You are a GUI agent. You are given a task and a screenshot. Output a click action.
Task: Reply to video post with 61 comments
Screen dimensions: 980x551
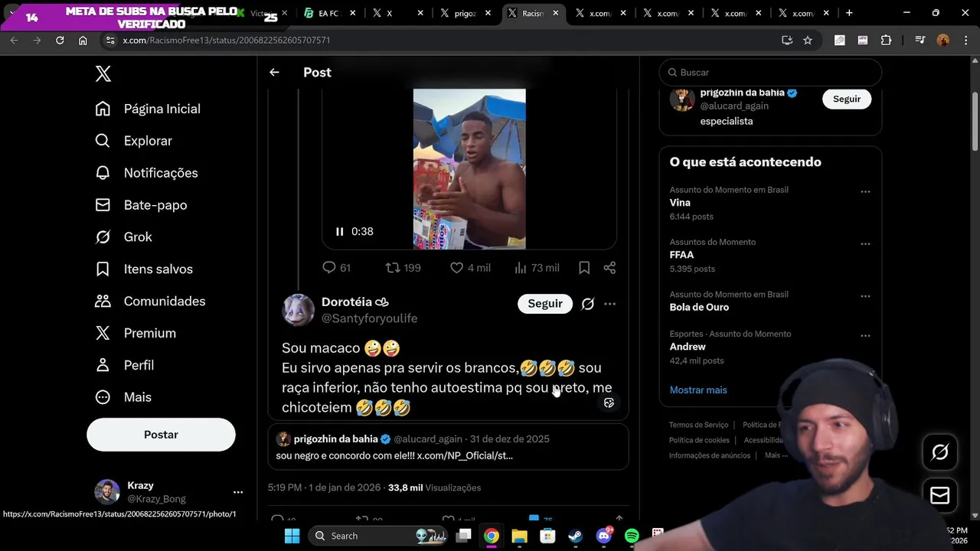pos(336,268)
